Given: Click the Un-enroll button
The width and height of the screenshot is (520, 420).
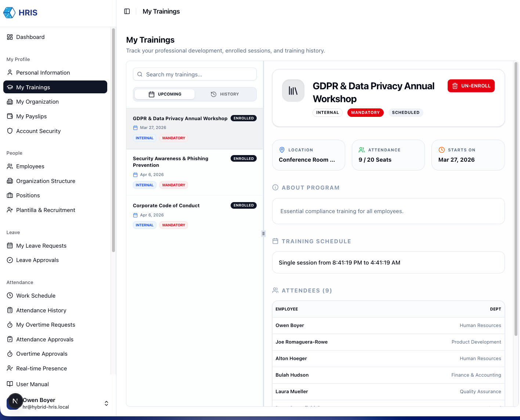Looking at the screenshot, I should pyautogui.click(x=471, y=86).
